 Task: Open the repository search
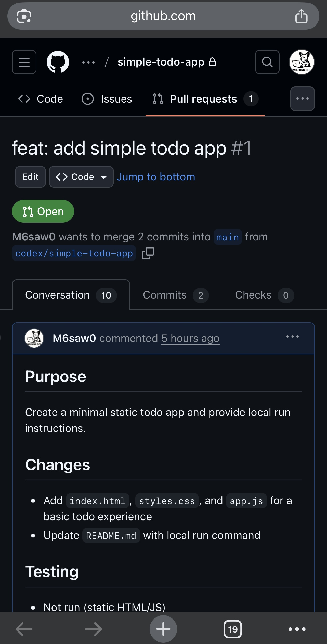click(267, 62)
